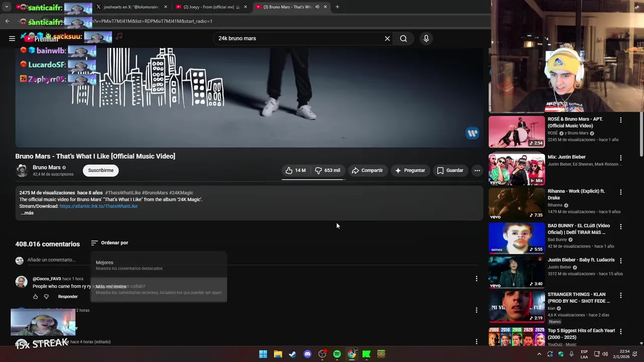Image resolution: width=644 pixels, height=362 pixels.
Task: Show hidden system tray icons chevron
Action: point(539,354)
